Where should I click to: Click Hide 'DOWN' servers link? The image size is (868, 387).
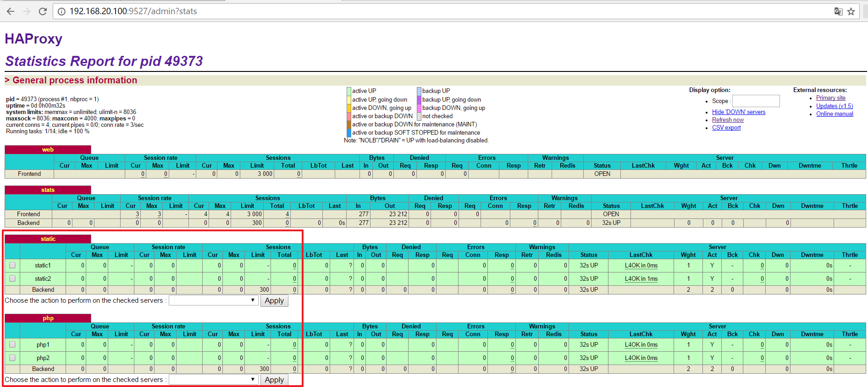click(x=738, y=112)
